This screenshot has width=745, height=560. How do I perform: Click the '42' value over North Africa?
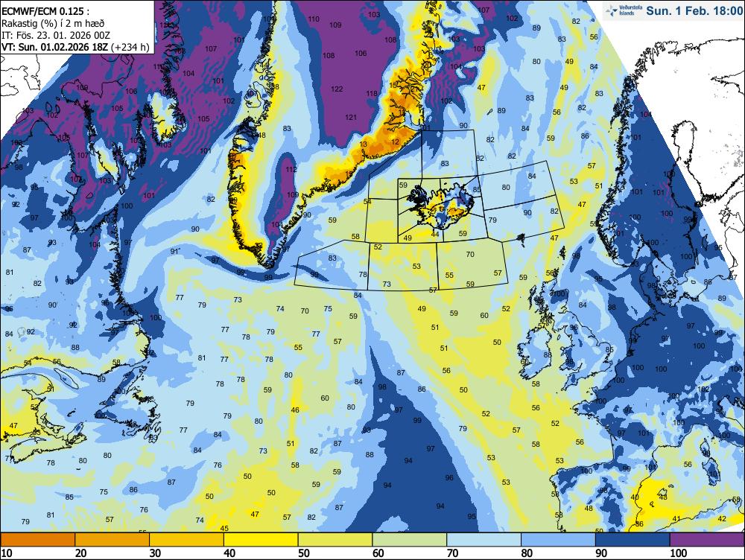722,518
